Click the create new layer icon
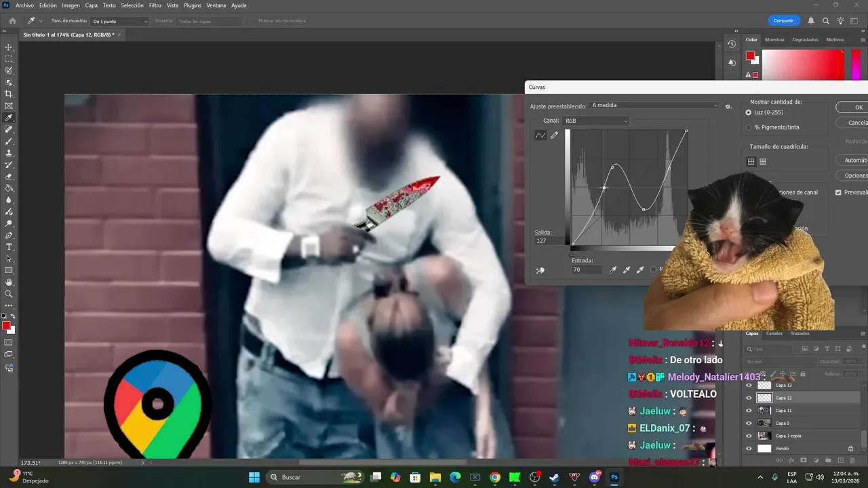The width and height of the screenshot is (868, 488). click(840, 460)
